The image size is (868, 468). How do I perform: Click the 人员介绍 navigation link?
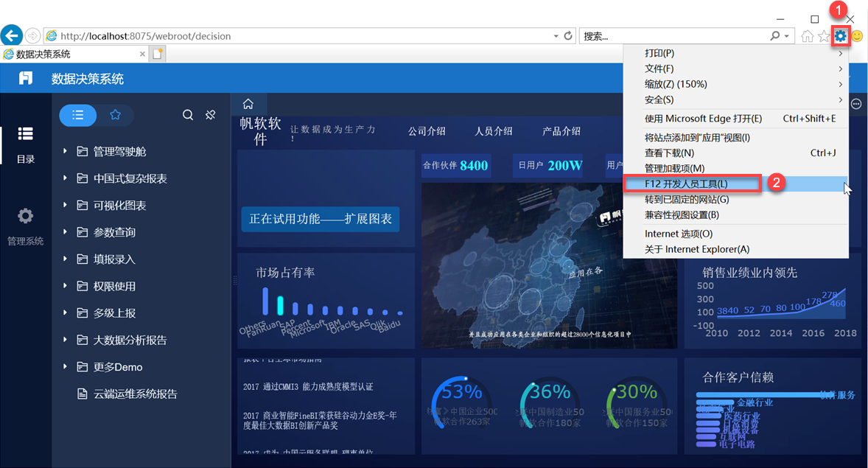point(493,131)
